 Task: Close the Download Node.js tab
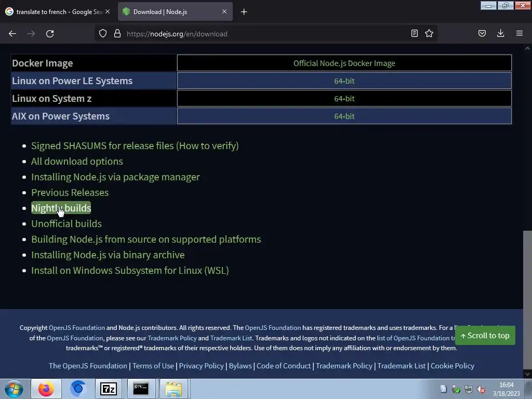point(224,11)
